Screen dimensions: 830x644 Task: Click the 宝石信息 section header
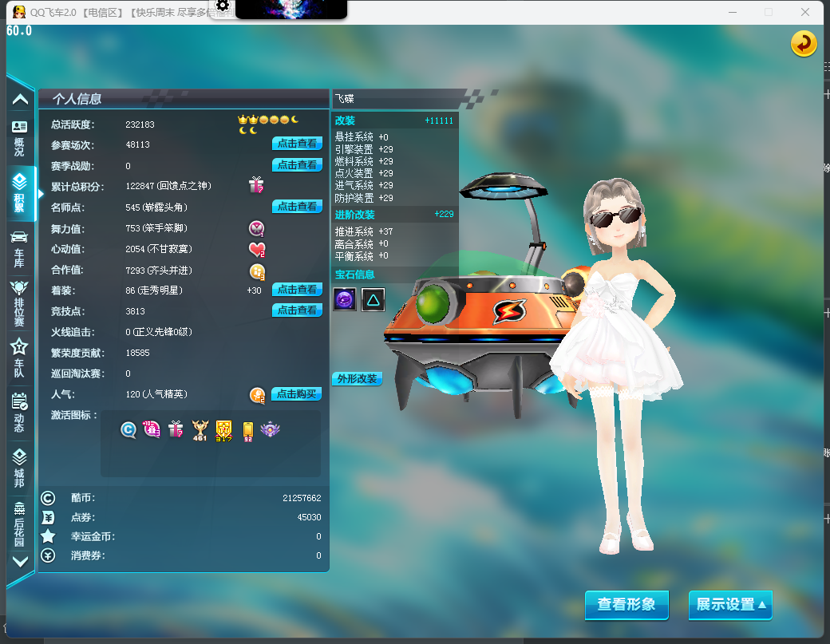pyautogui.click(x=395, y=275)
